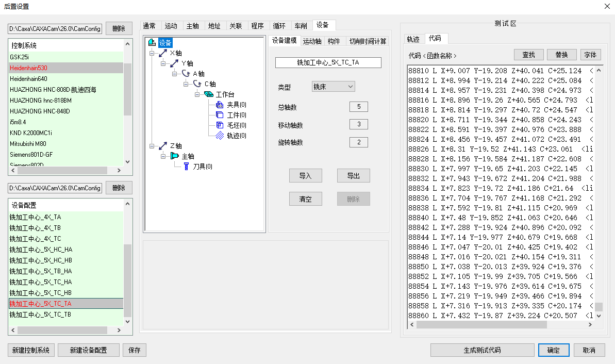Viewport: 615px width, 364px height.
Task: Click the 工作台 worktable icon
Action: [209, 94]
